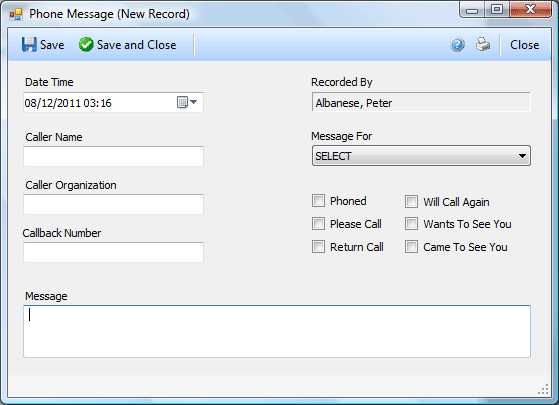Click the Close button in the toolbar

(524, 45)
